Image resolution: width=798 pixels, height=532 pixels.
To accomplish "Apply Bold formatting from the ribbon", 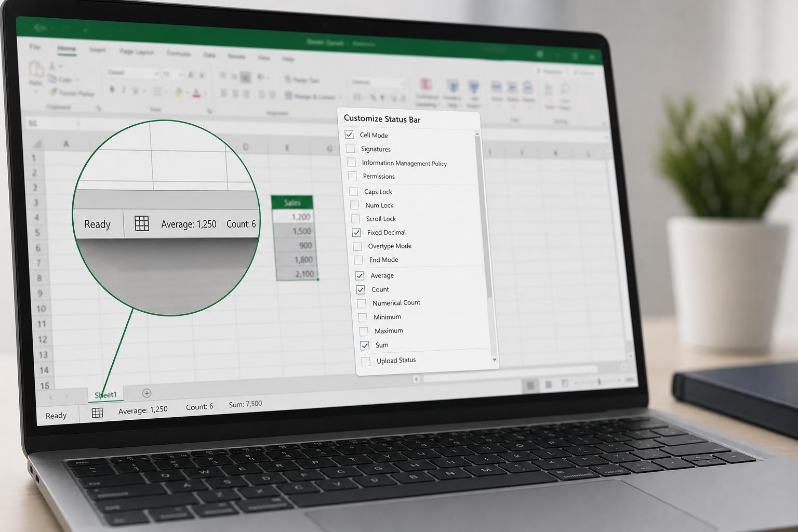I will 112,89.
